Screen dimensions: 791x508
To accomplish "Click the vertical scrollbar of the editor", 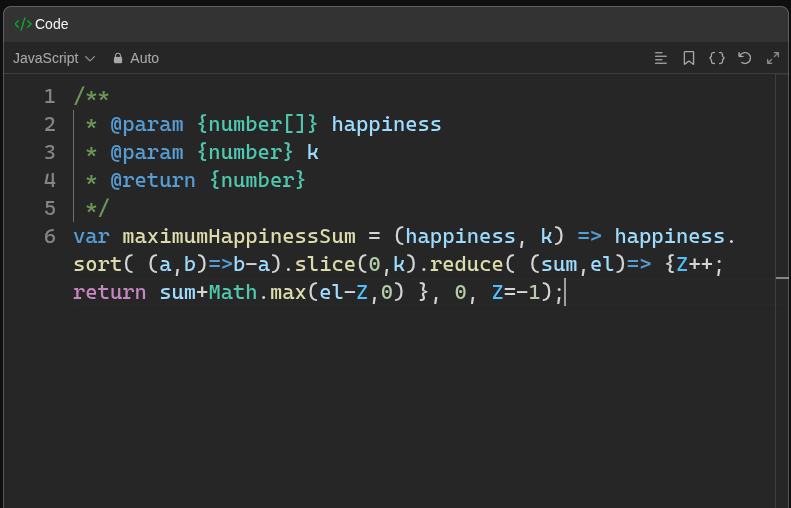I will pos(782,291).
